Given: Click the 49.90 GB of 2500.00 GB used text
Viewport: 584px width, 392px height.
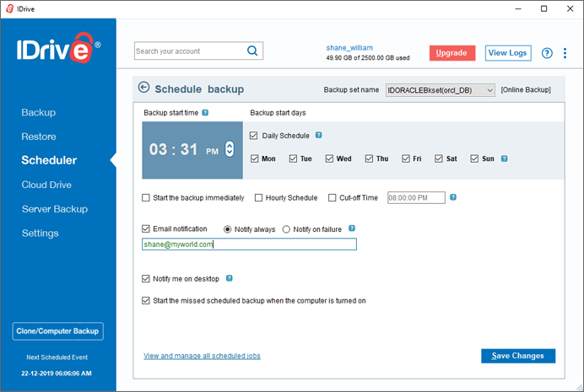Looking at the screenshot, I should point(368,58).
